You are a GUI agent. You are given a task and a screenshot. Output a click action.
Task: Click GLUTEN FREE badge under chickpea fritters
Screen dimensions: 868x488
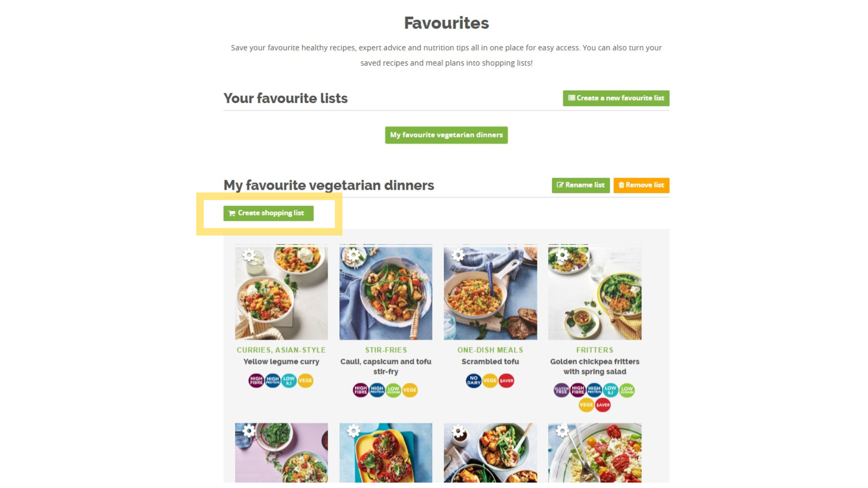coord(561,390)
